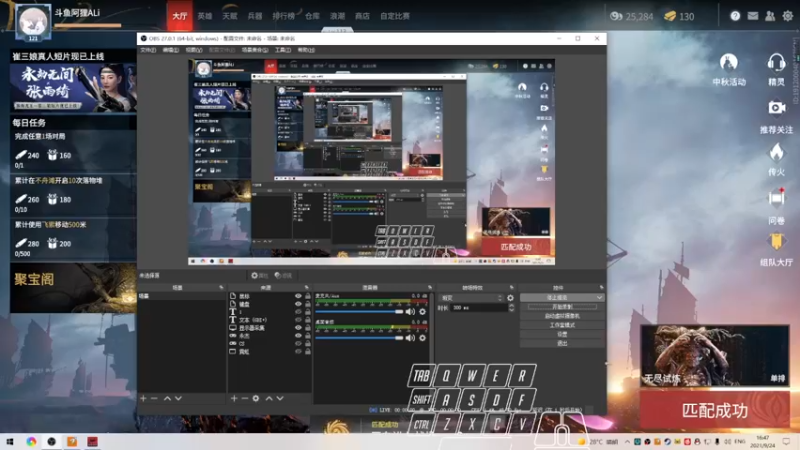Switch to game 英雄 tab
This screenshot has width=800, height=450.
click(x=205, y=16)
